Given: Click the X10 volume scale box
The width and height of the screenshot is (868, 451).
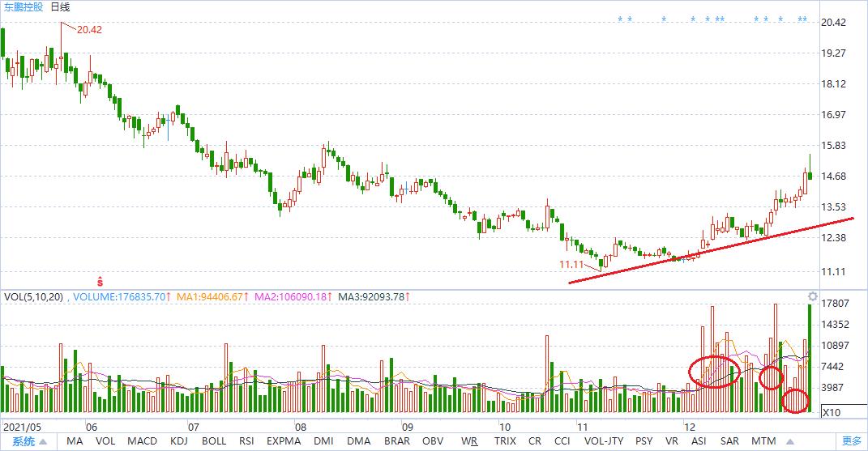Looking at the screenshot, I should pyautogui.click(x=844, y=411).
